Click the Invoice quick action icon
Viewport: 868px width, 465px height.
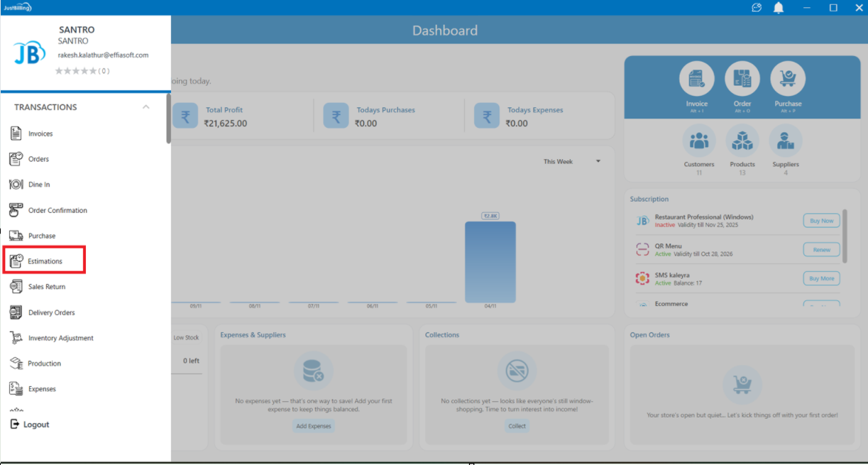pyautogui.click(x=696, y=80)
